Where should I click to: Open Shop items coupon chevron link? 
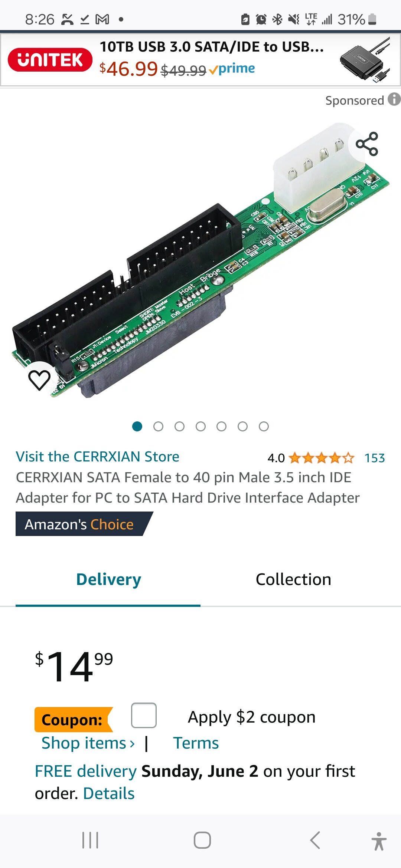click(88, 743)
